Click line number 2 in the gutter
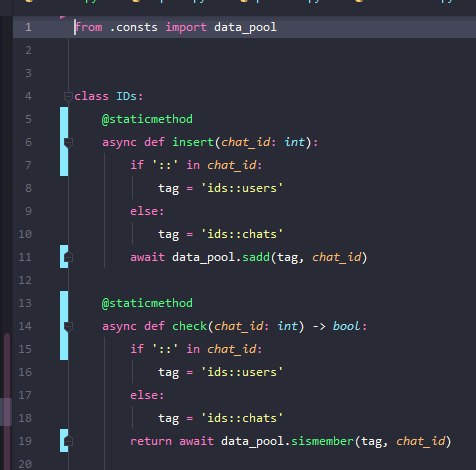476x470 pixels. tap(28, 50)
